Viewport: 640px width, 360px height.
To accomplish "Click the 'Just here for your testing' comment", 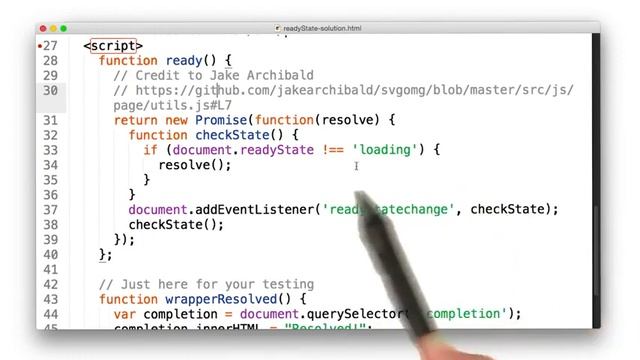I will 207,284.
